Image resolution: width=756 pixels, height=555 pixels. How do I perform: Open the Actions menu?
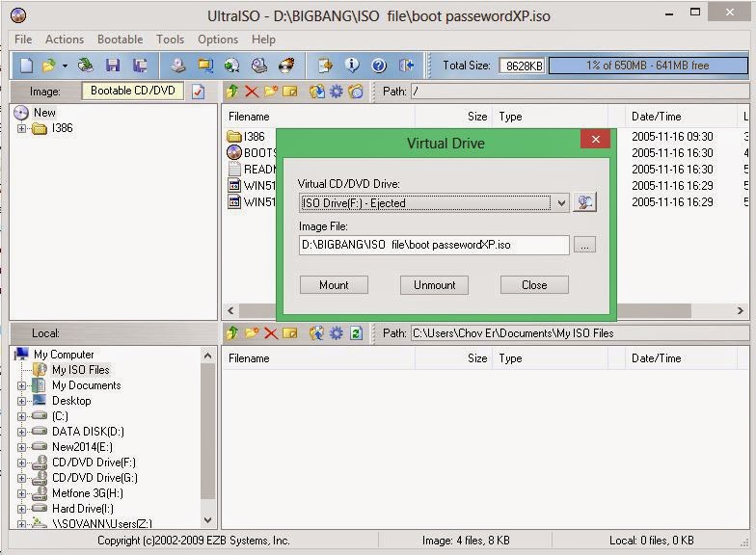click(x=65, y=39)
